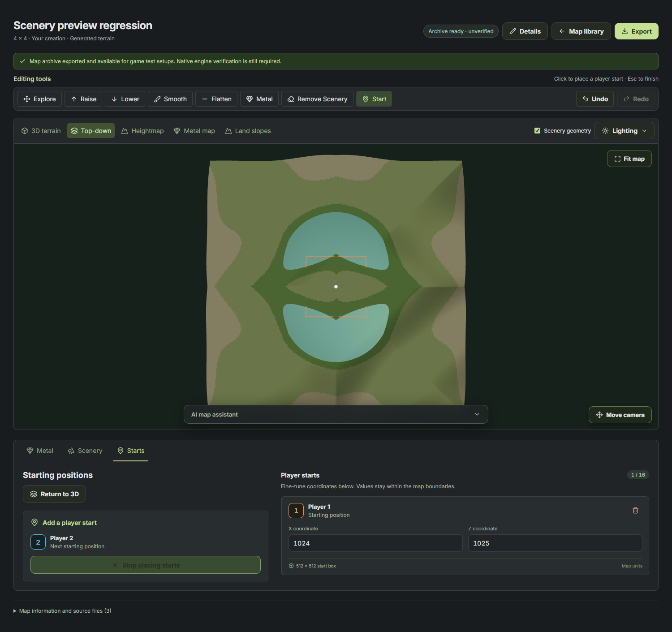Viewport: 672px width, 632px height.
Task: Click the Move camera button
Action: (620, 415)
